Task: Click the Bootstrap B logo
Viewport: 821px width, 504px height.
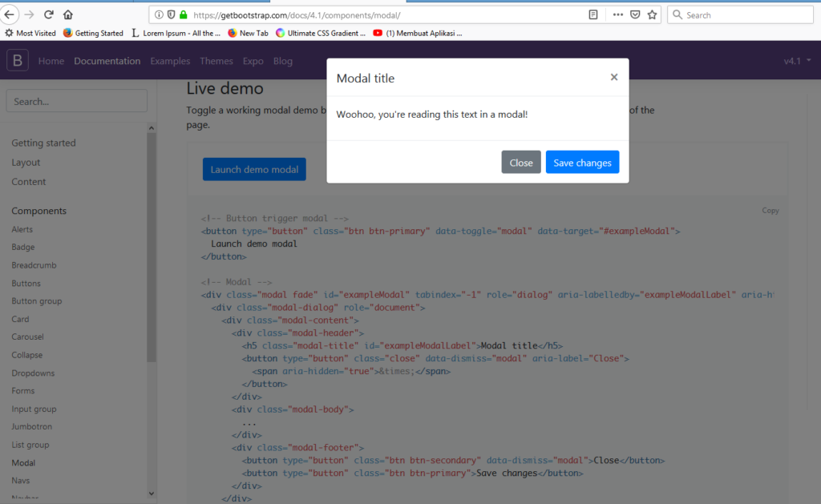Action: point(18,61)
